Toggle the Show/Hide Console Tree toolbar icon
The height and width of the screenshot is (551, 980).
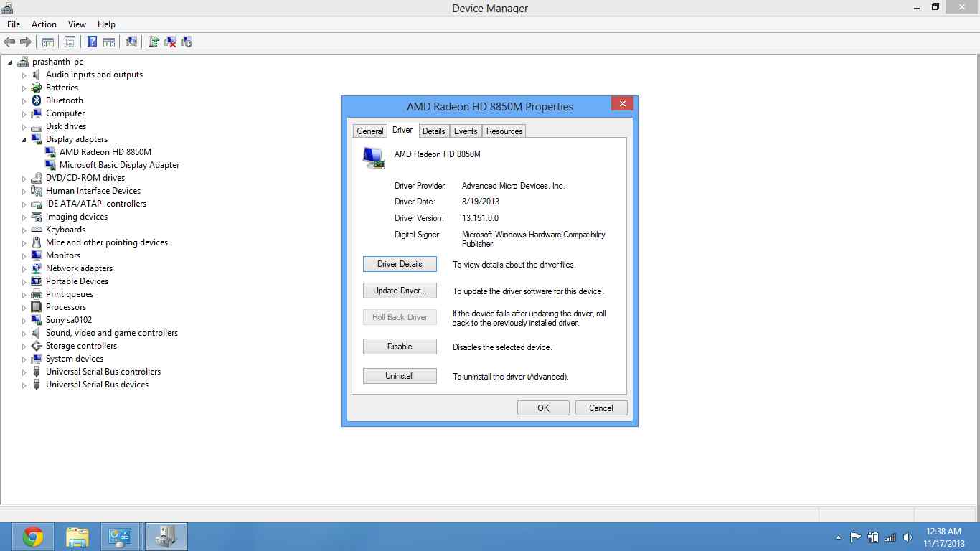48,42
